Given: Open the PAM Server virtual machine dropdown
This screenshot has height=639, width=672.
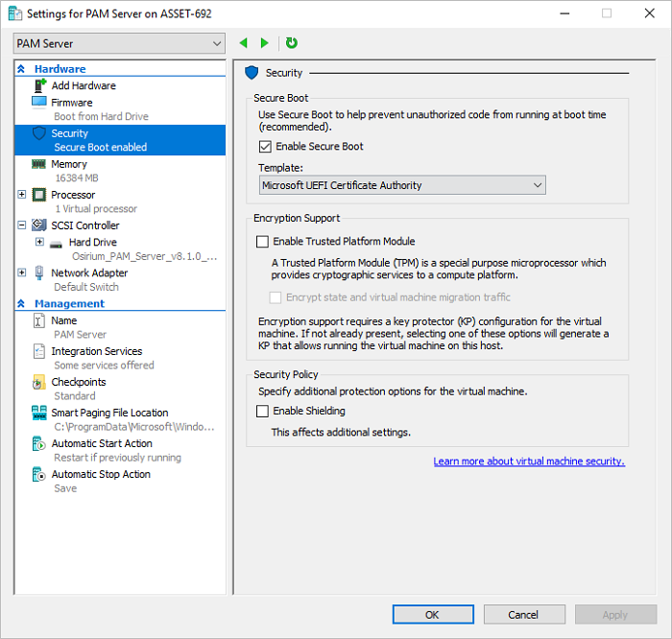Looking at the screenshot, I should (119, 43).
